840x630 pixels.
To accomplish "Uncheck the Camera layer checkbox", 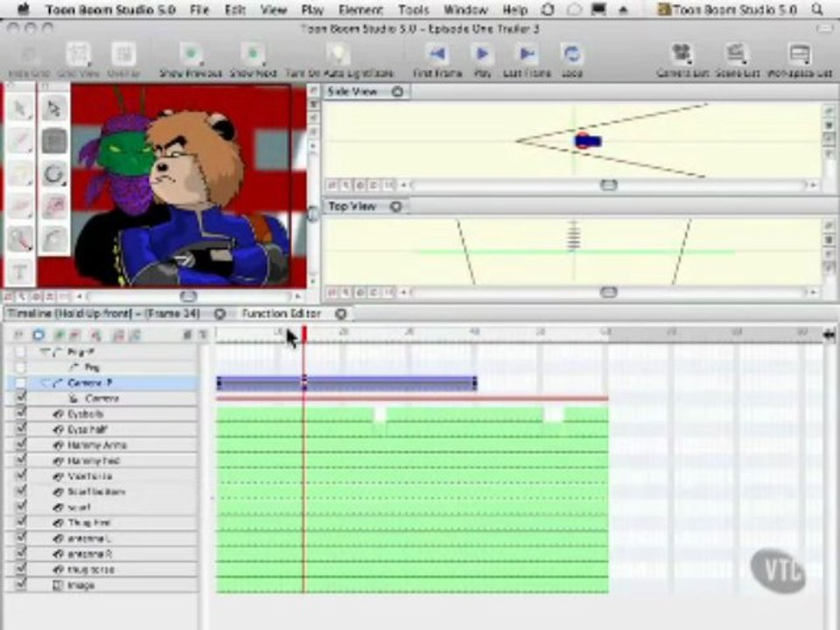I will tap(20, 398).
